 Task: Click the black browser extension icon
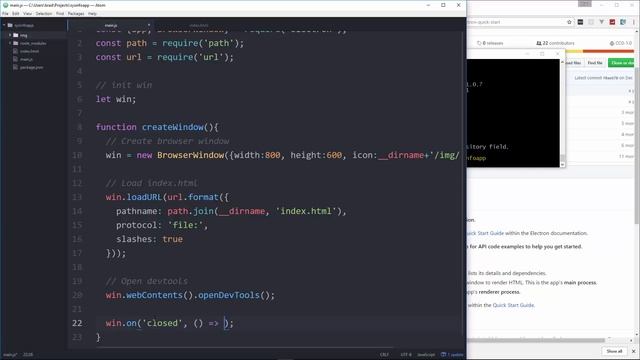(x=580, y=22)
